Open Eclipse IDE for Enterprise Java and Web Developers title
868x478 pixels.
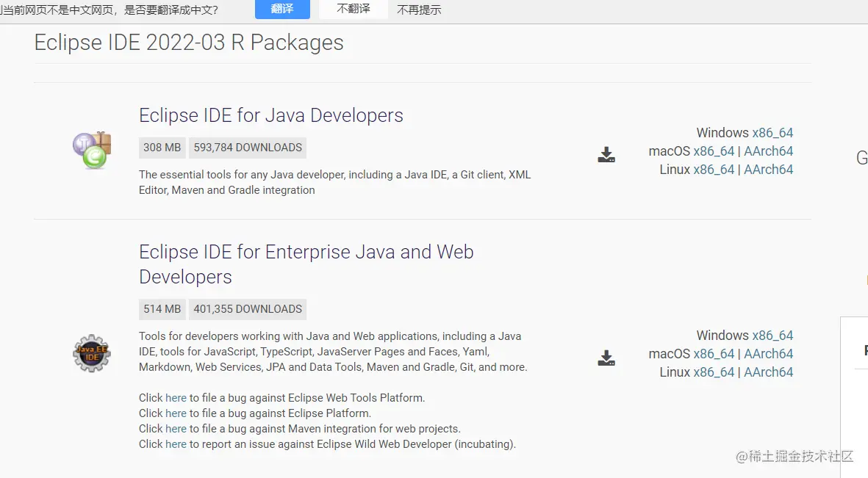pyautogui.click(x=306, y=264)
